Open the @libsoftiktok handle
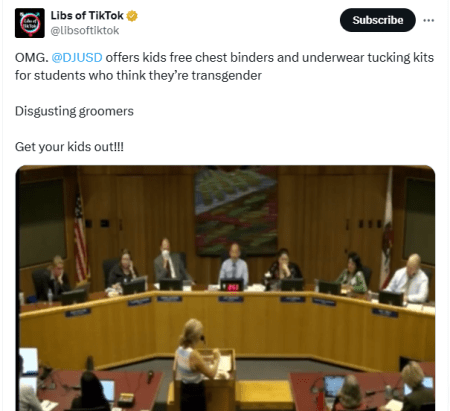Screen dimensions: 450x411 85,31
